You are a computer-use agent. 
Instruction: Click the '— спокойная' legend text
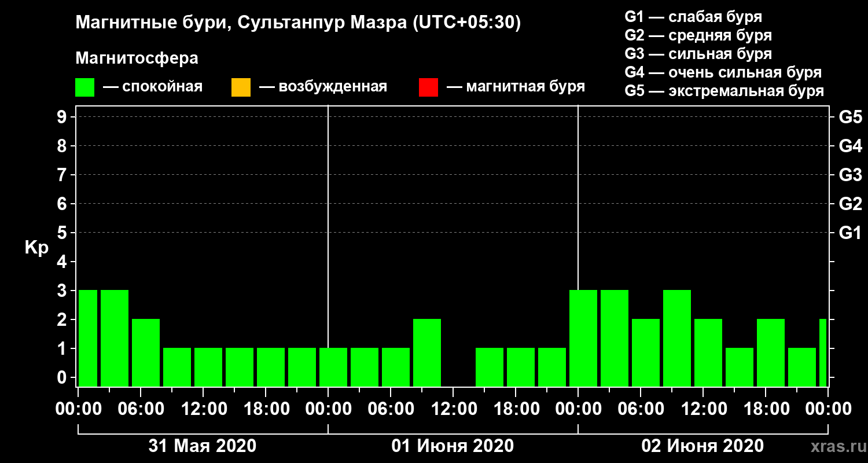153,87
